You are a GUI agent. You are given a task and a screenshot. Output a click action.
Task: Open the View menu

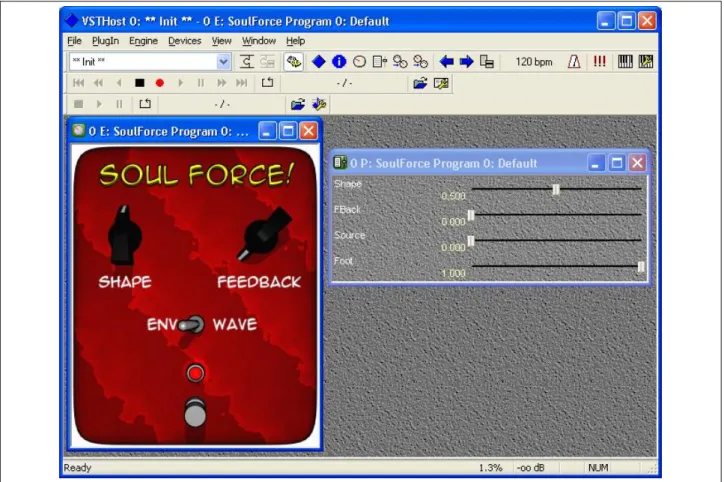[x=222, y=41]
